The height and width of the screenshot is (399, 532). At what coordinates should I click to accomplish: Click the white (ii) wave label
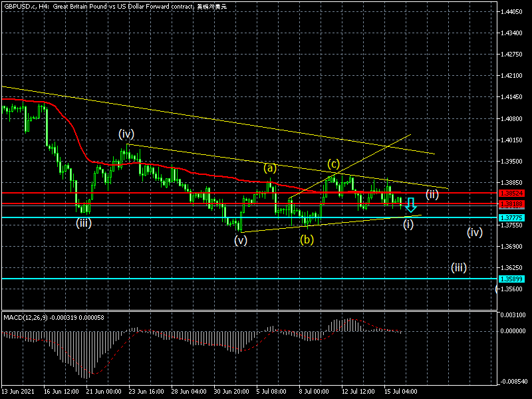pyautogui.click(x=433, y=195)
